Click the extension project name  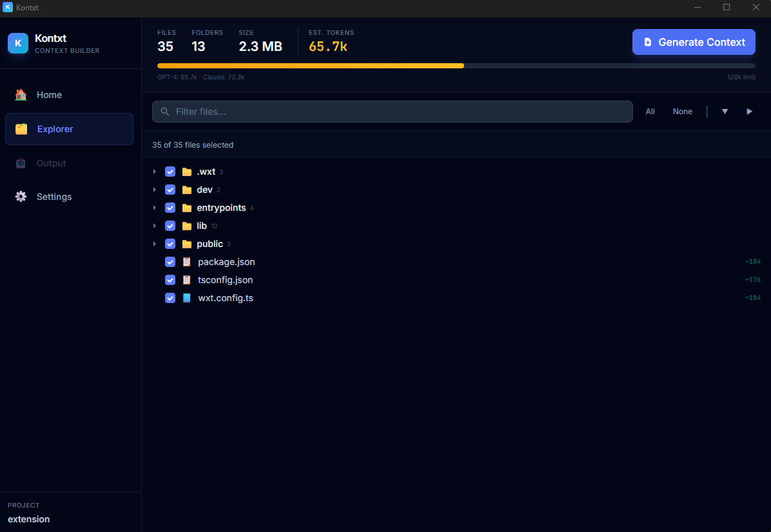[x=28, y=519]
